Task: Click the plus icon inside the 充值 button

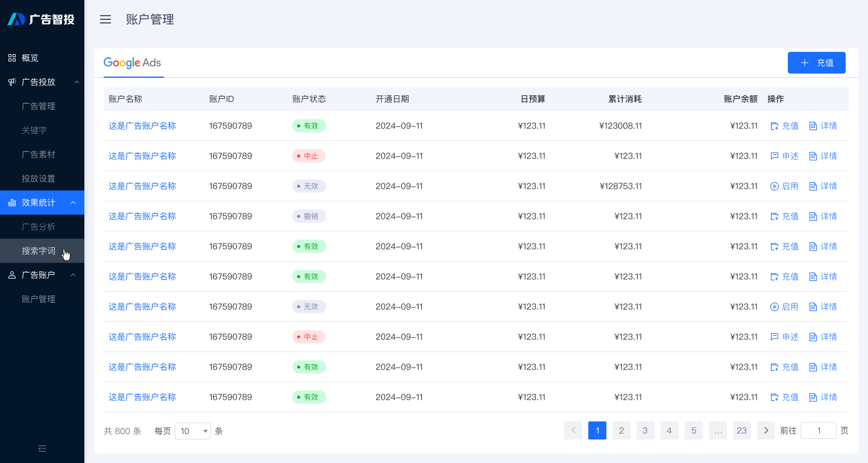Action: [x=806, y=62]
